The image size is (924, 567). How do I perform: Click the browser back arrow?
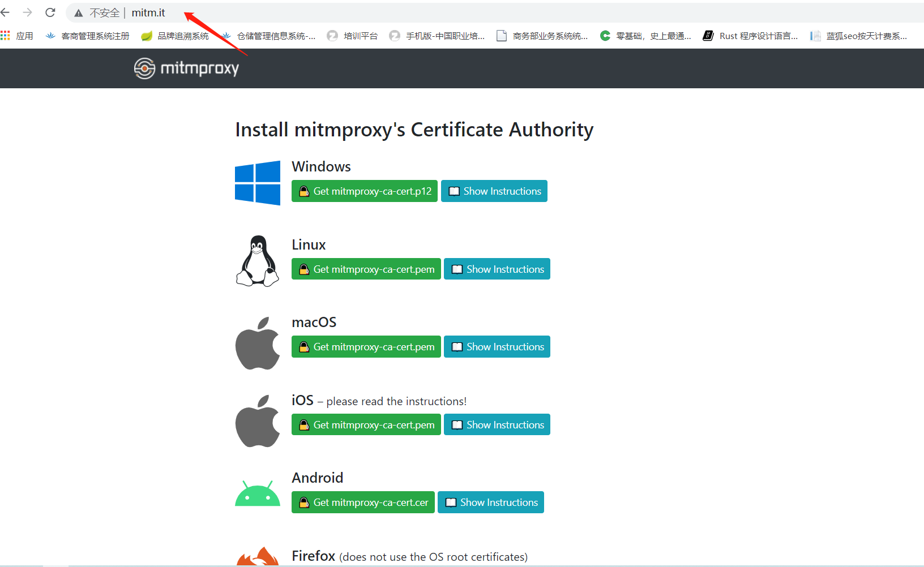click(x=5, y=12)
